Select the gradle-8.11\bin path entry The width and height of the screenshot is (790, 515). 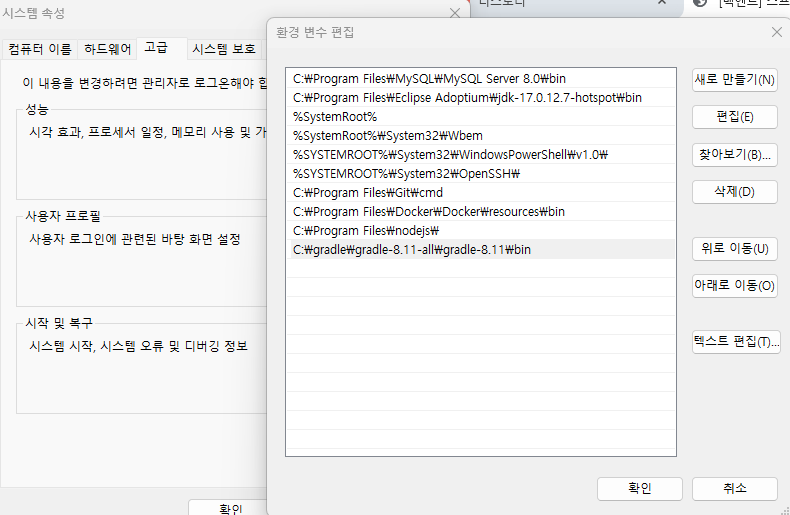(482, 249)
